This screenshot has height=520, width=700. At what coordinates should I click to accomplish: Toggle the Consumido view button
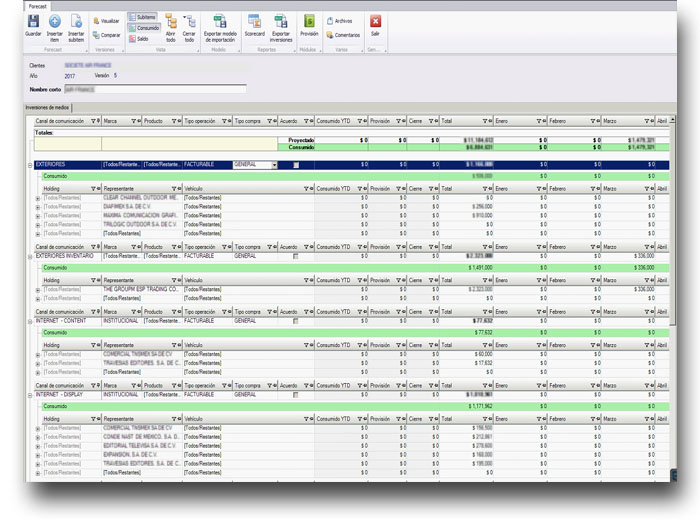tap(143, 28)
